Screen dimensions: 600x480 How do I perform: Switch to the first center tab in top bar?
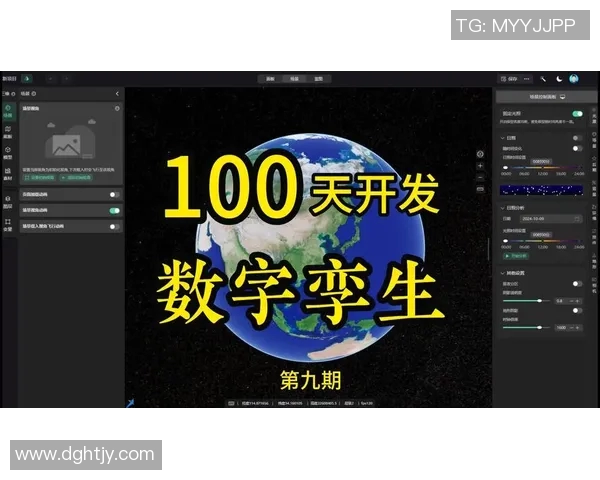271,79
